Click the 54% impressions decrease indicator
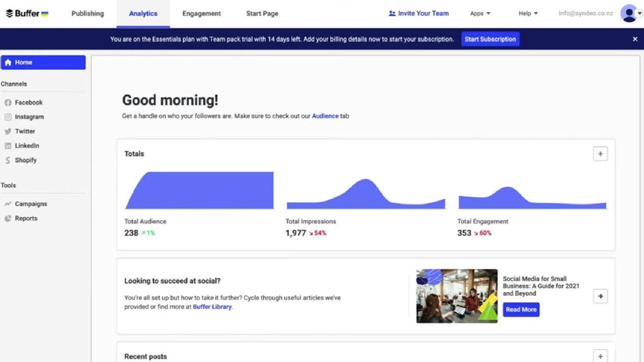 point(318,233)
